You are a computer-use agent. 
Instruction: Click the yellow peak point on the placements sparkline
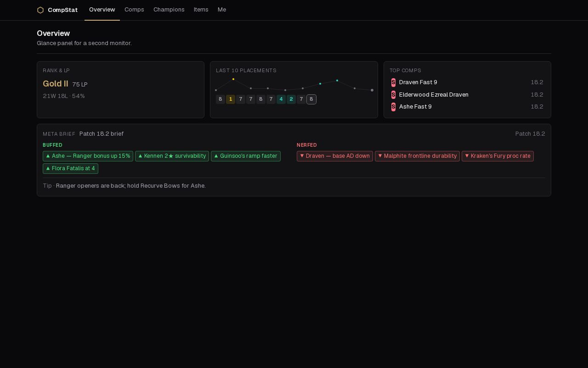(233, 79)
